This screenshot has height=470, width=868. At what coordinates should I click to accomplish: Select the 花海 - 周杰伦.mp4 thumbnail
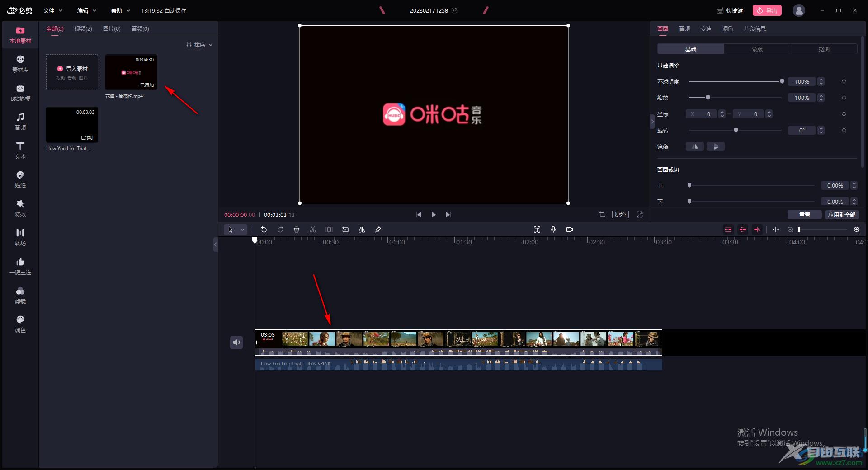point(131,72)
